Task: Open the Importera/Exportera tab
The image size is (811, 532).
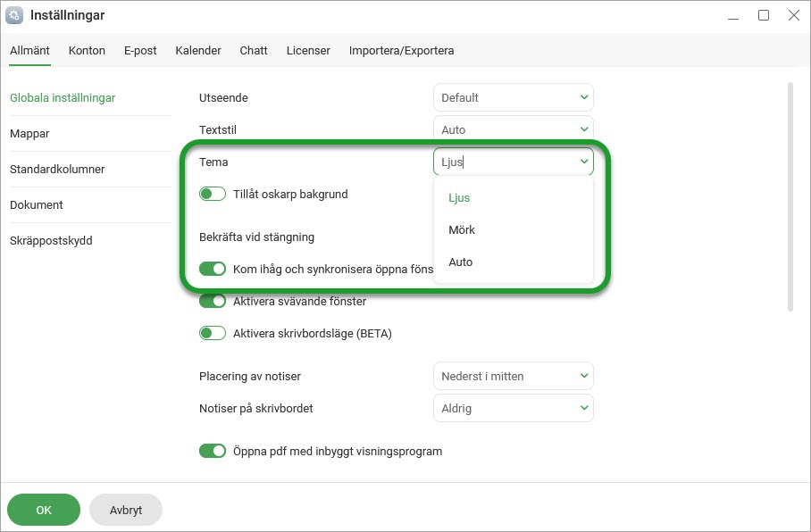Action: (x=401, y=51)
